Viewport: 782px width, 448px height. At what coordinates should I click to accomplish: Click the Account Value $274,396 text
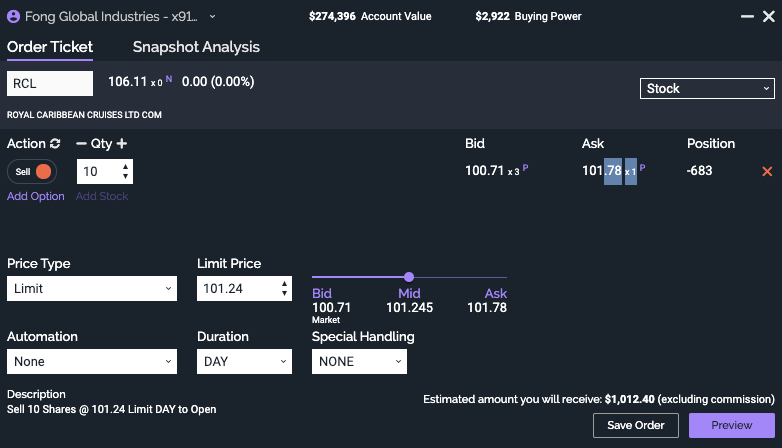[370, 16]
